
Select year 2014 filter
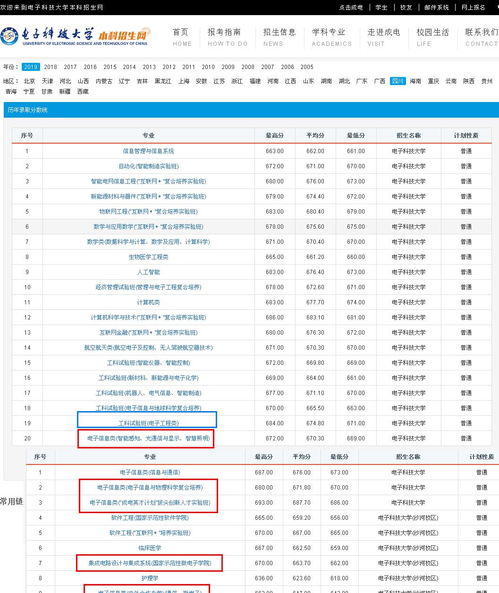pos(129,67)
